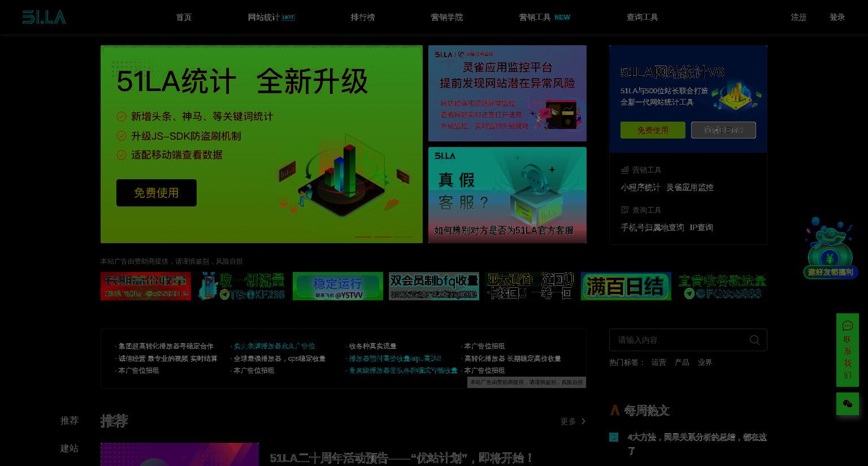Screen dimensions: 868x466
Task: Click the 手机号归属地查询 link
Action: click(652, 227)
